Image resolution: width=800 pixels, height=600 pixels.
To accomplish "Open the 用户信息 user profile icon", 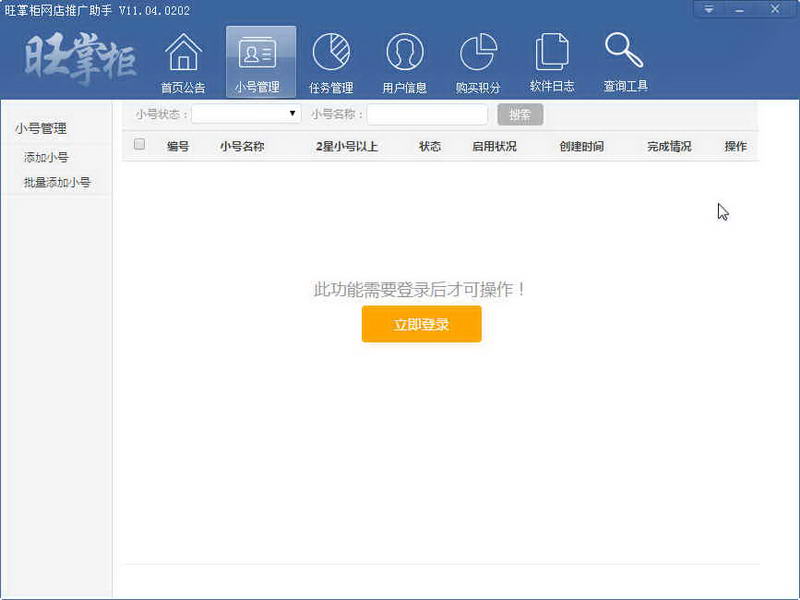I will click(405, 62).
